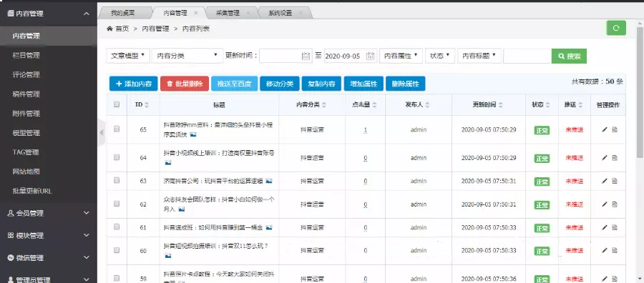Click the edit pencil icon for ID 62
Image resolution: width=644 pixels, height=283 pixels.
coord(604,204)
